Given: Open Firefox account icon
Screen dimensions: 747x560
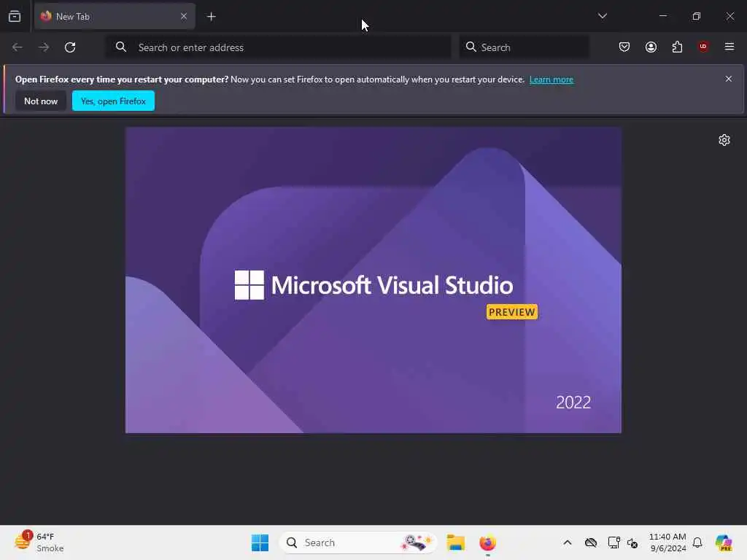Looking at the screenshot, I should (x=651, y=47).
